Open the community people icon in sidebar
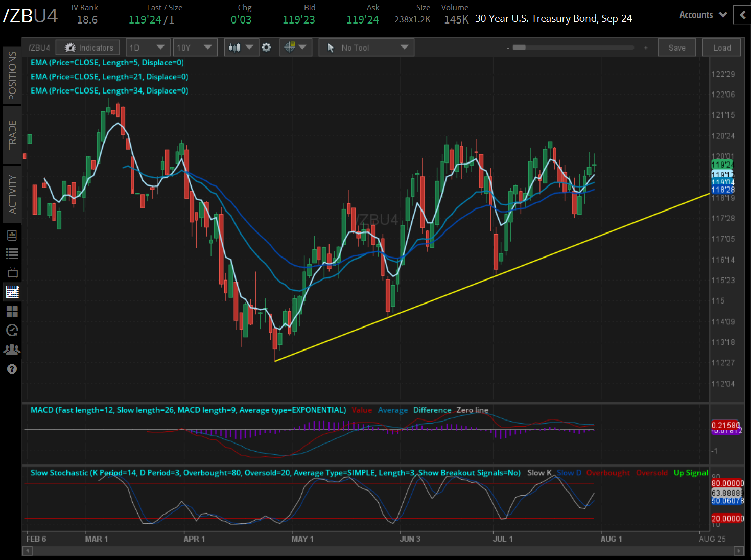Viewport: 751px width, 560px height. [x=12, y=349]
